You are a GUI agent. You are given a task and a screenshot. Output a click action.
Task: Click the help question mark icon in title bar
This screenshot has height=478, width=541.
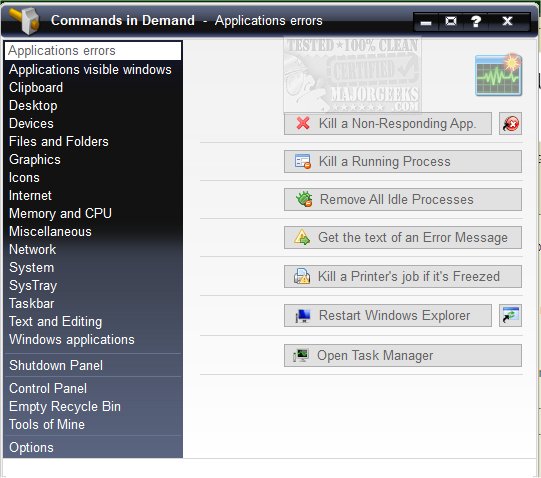click(x=476, y=21)
